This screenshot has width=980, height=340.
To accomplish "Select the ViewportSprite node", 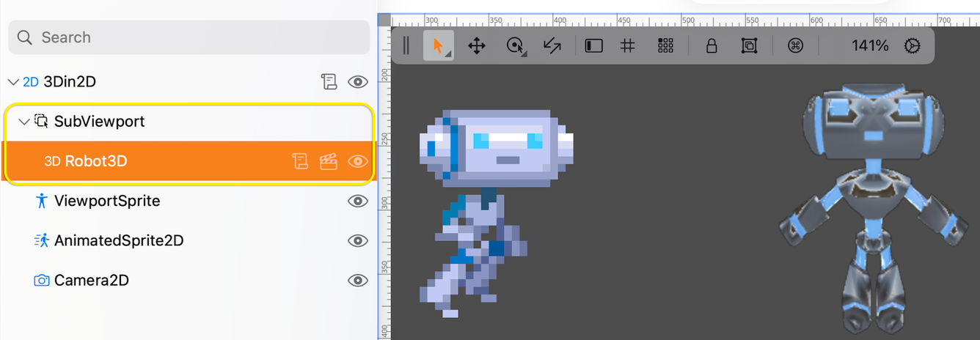I will tap(107, 201).
